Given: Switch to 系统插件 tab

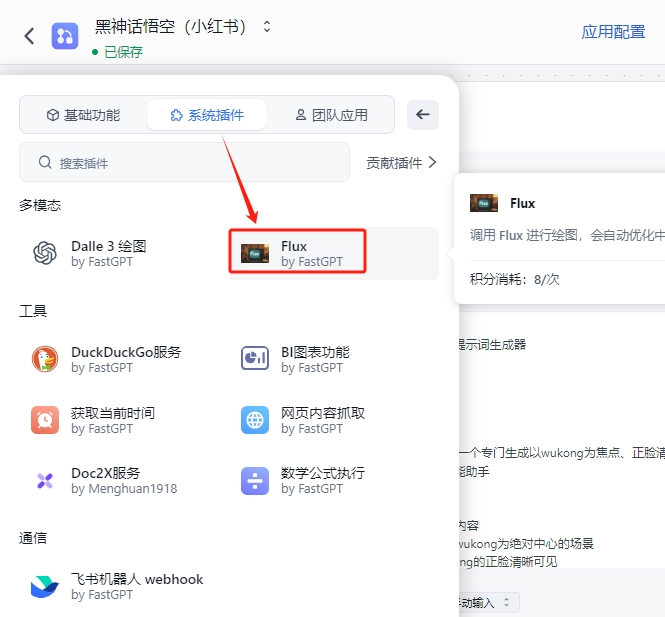Looking at the screenshot, I should 207,115.
